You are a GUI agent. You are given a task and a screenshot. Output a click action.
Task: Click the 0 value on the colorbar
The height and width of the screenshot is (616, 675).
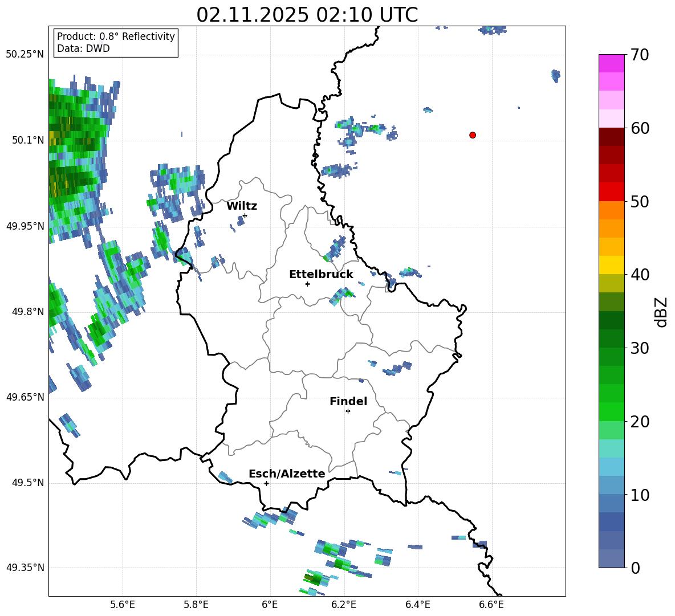pos(635,568)
